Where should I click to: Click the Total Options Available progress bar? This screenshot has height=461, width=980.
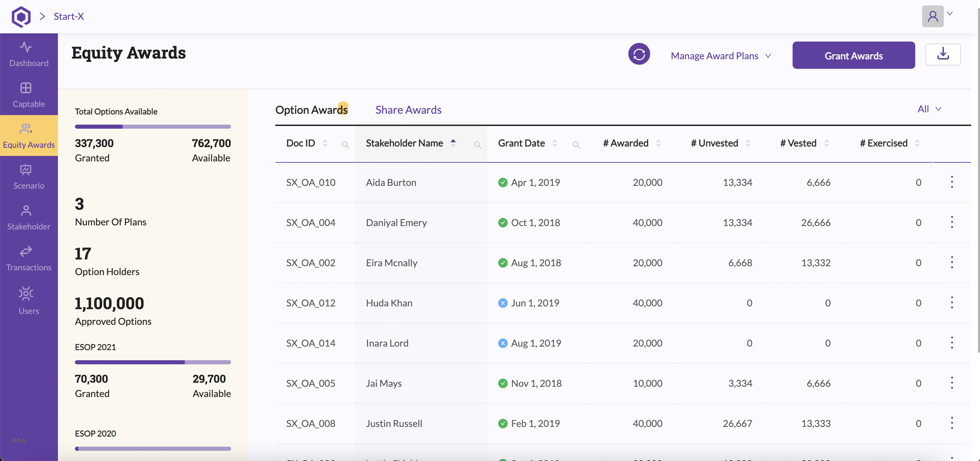pyautogui.click(x=153, y=127)
